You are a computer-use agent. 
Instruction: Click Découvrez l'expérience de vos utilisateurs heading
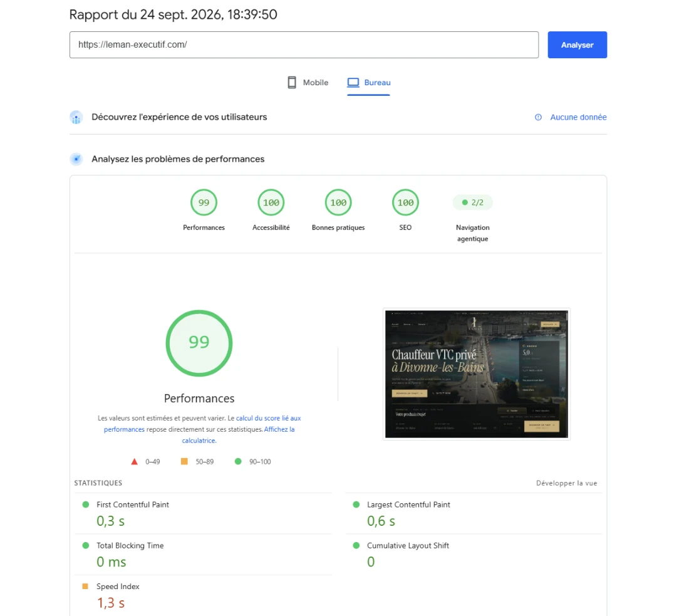179,117
